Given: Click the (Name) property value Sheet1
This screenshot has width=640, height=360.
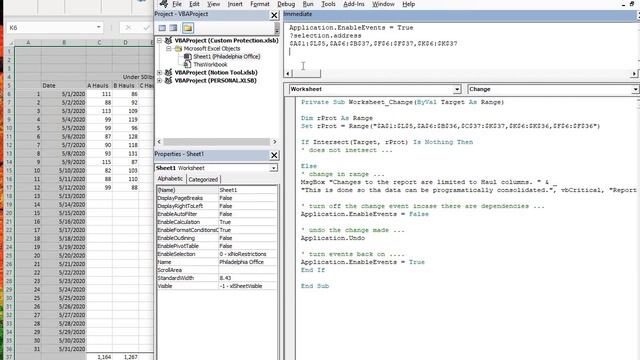Looking at the screenshot, I should point(247,190).
